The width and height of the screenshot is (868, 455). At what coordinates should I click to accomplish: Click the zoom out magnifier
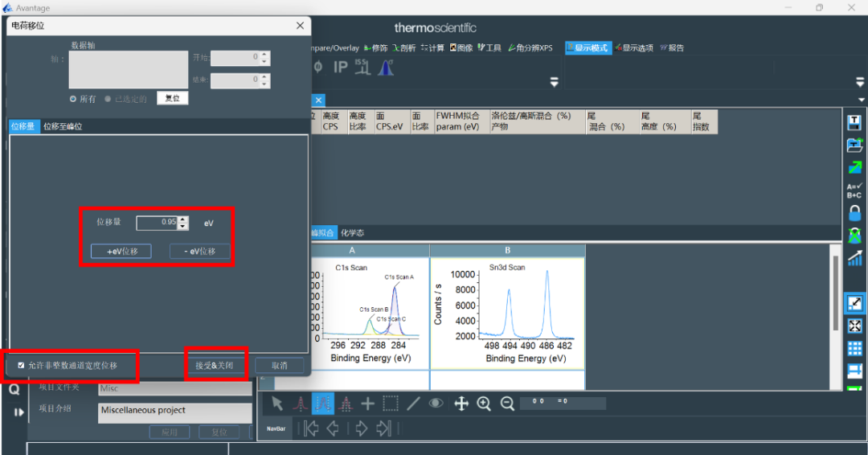(507, 404)
